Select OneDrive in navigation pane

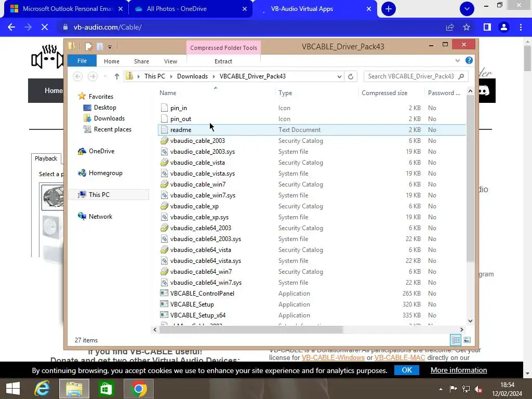tap(101, 151)
